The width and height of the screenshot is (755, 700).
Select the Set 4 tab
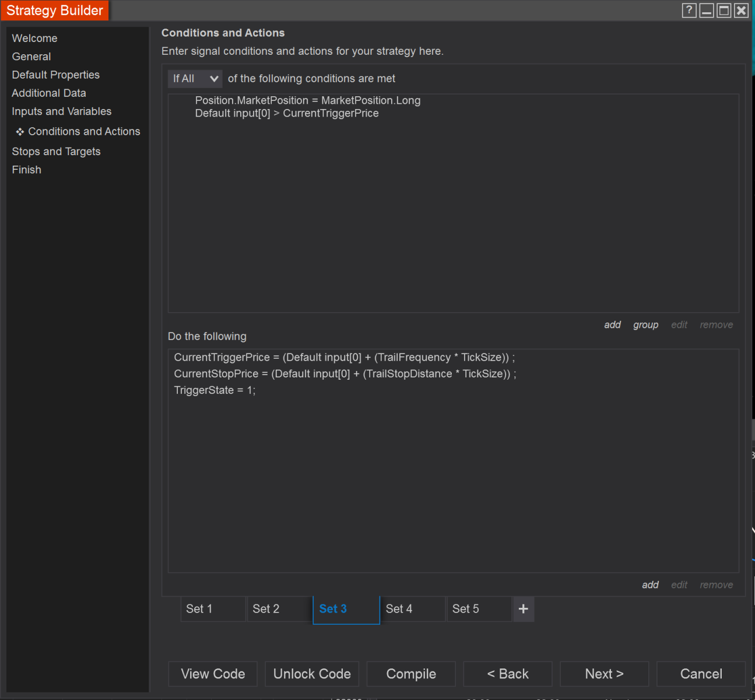[x=412, y=609]
